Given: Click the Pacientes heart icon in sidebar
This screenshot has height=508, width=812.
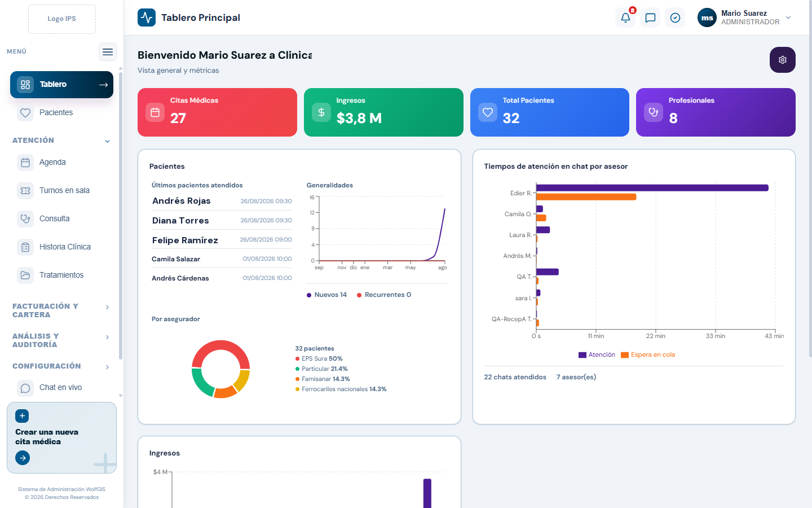Looking at the screenshot, I should pos(25,113).
